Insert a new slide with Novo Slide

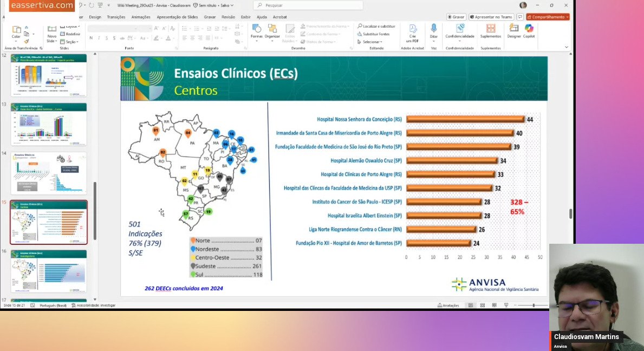(x=51, y=33)
